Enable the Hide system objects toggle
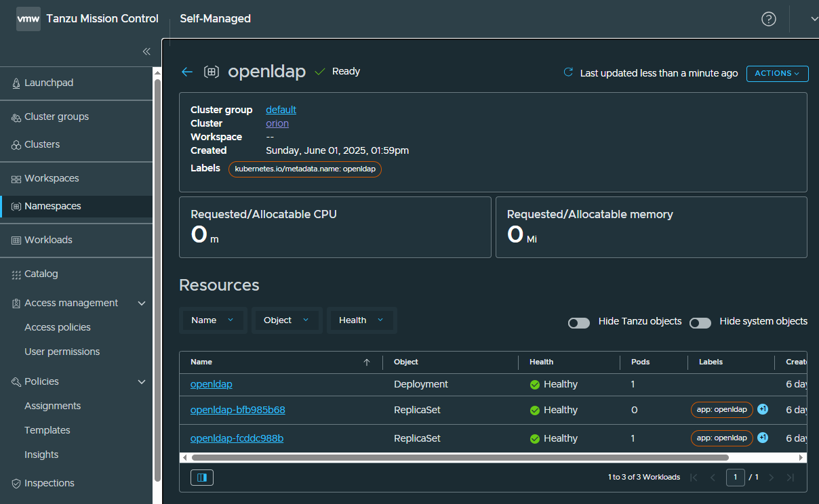The width and height of the screenshot is (819, 504). (700, 323)
